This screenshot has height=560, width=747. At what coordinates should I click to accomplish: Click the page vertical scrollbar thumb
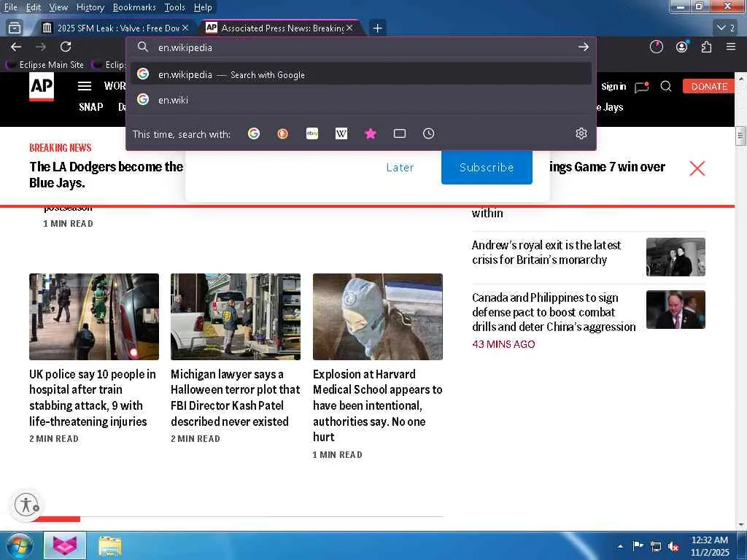(x=740, y=136)
